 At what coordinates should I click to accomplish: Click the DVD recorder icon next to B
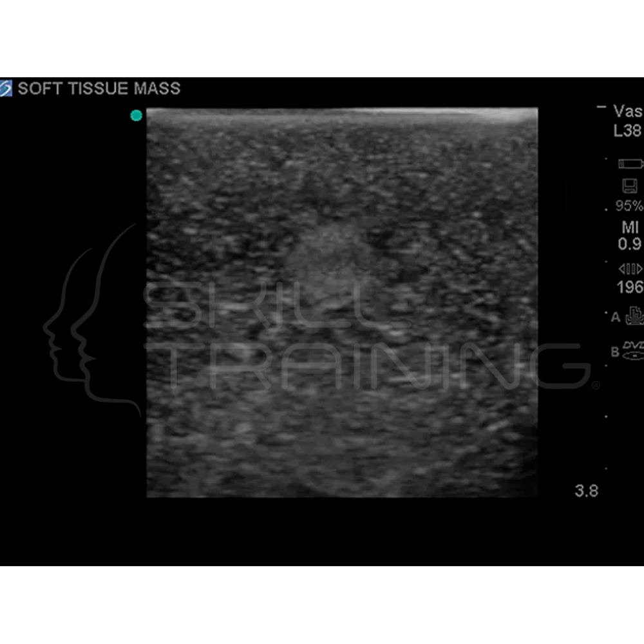click(x=633, y=351)
